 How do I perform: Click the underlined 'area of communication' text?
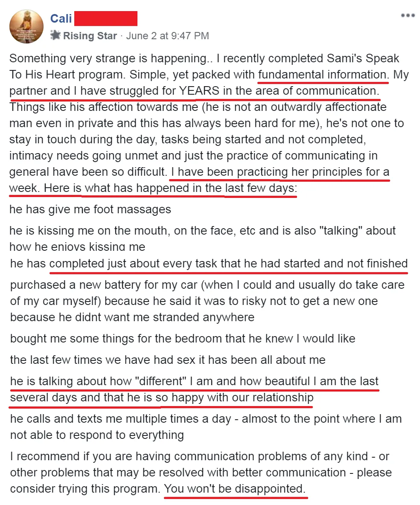click(317, 91)
